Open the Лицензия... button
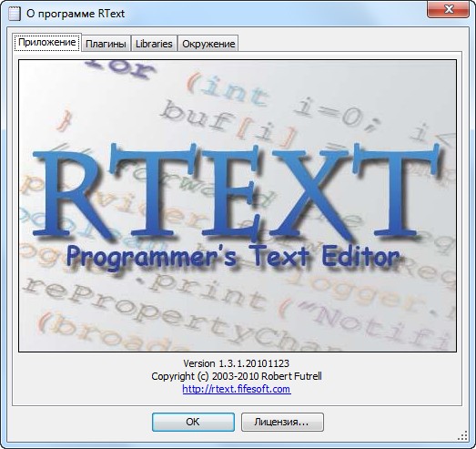 (282, 422)
